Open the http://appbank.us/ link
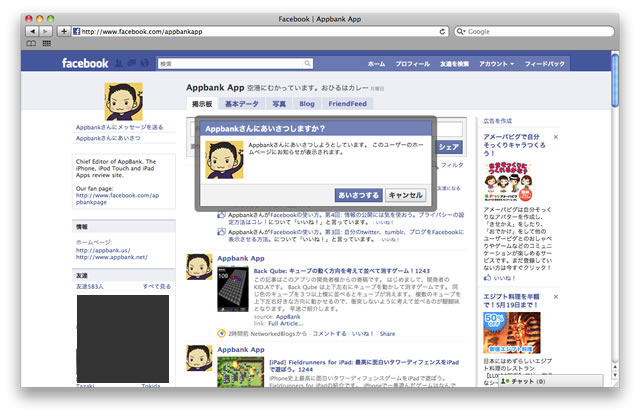Screen dimensions: 640x416 click(103, 250)
